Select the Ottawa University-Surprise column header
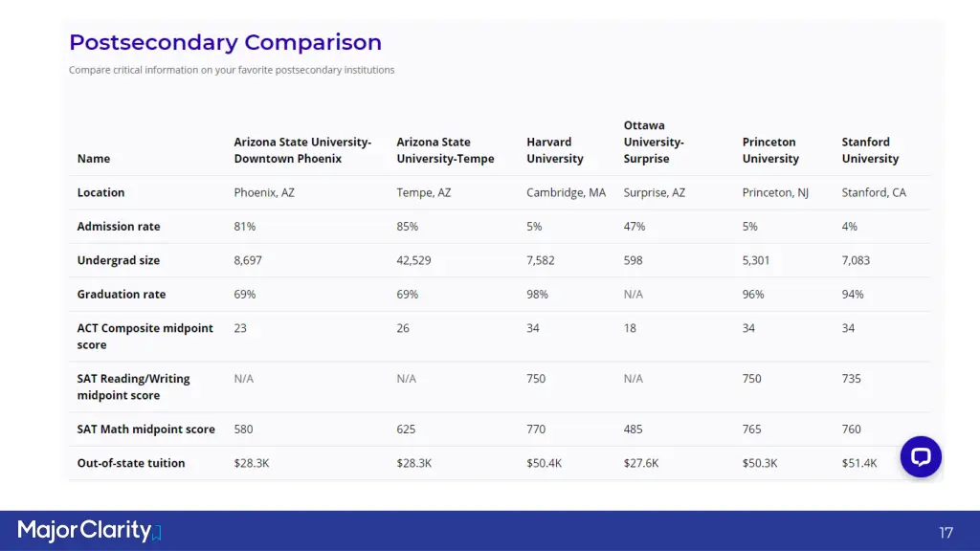The image size is (980, 551). pos(654,142)
